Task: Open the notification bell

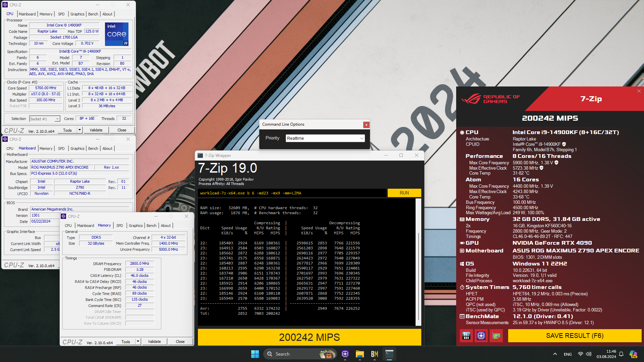Action: click(x=621, y=354)
